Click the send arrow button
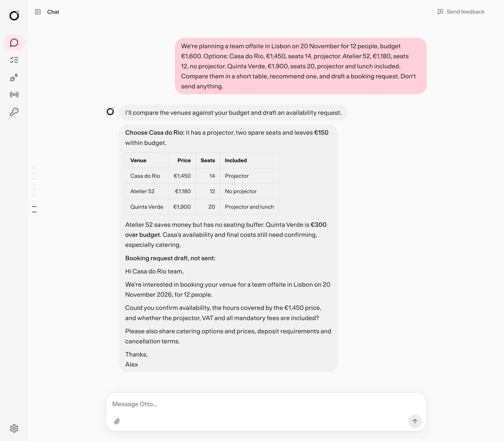The height and width of the screenshot is (441, 504). 415,421
